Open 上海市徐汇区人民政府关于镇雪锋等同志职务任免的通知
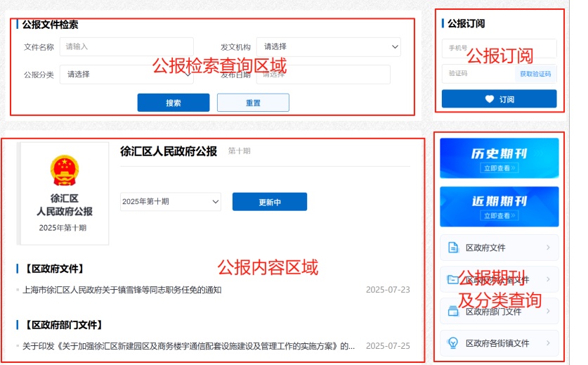 [x=122, y=290]
